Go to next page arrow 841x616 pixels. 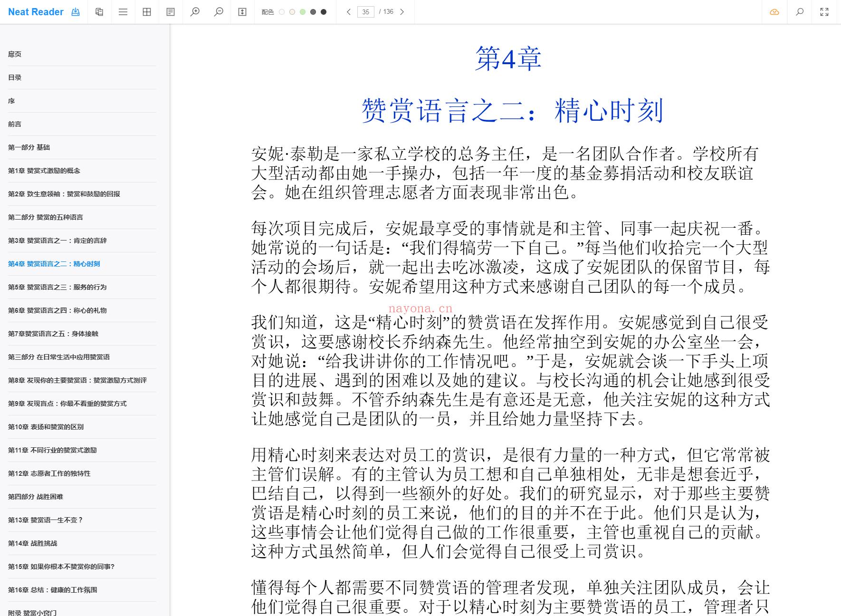(x=402, y=12)
